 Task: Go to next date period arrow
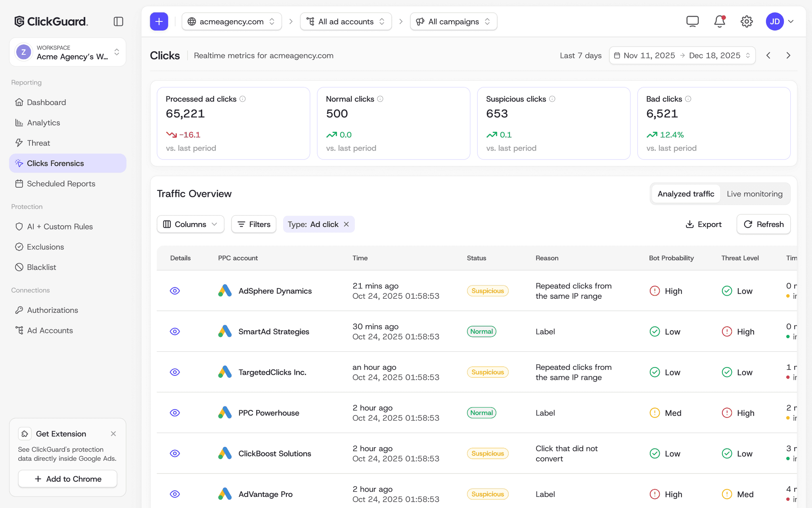tap(788, 56)
